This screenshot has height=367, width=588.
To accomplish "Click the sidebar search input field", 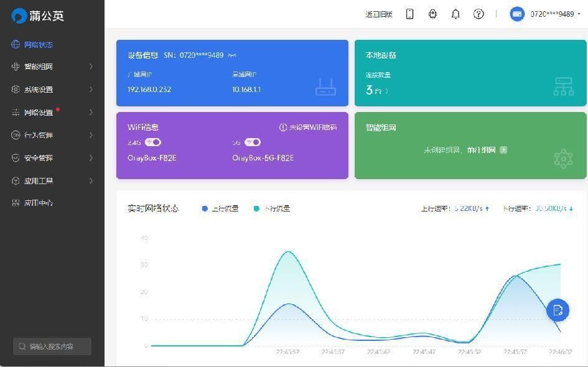I will [x=52, y=346].
